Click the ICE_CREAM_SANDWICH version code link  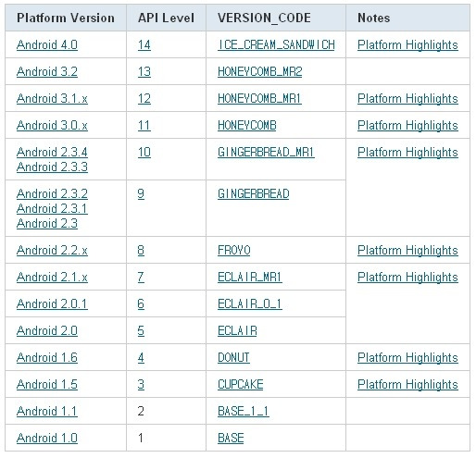(276, 45)
